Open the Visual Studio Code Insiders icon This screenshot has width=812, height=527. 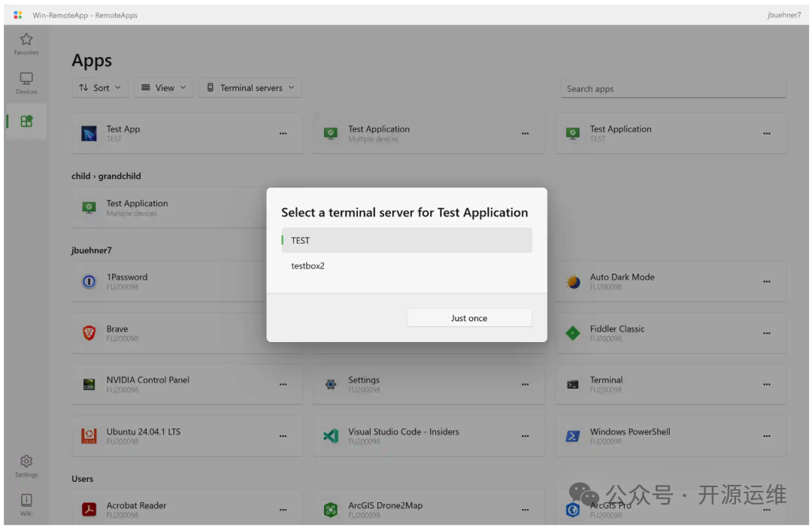pyautogui.click(x=331, y=436)
